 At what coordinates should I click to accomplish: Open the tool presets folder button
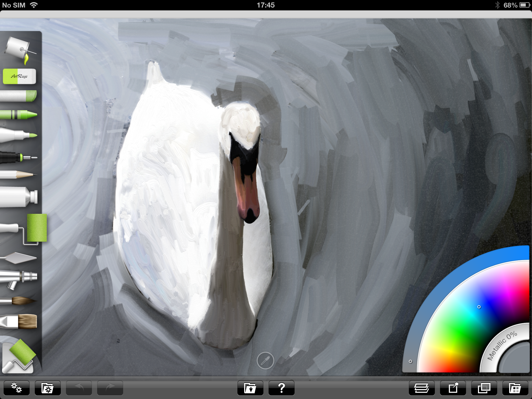coord(48,388)
